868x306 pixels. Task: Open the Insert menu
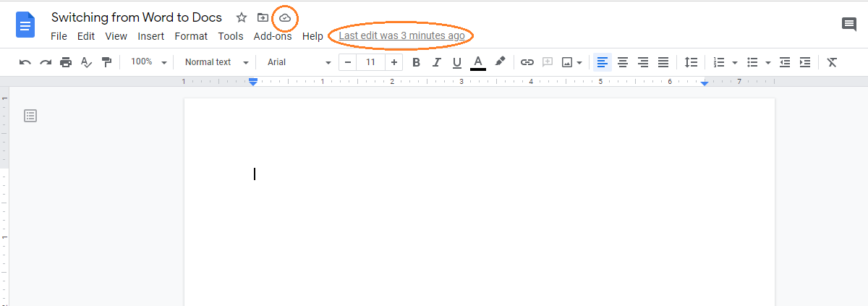pyautogui.click(x=151, y=35)
